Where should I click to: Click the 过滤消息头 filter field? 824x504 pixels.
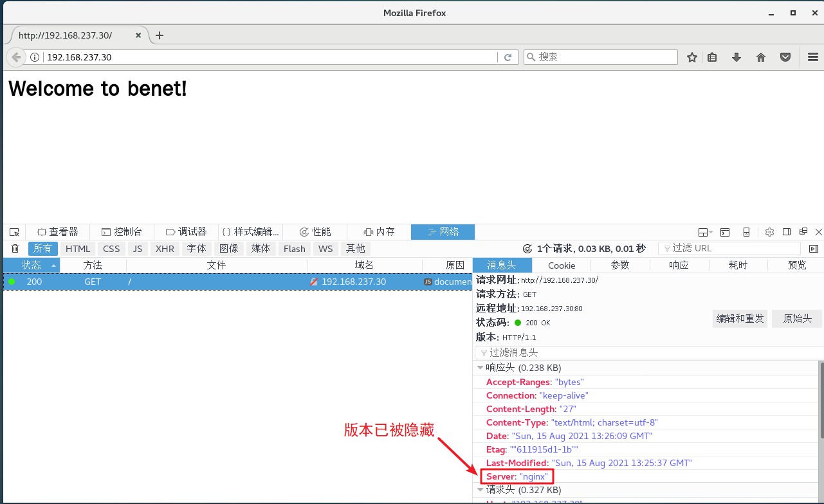click(649, 352)
